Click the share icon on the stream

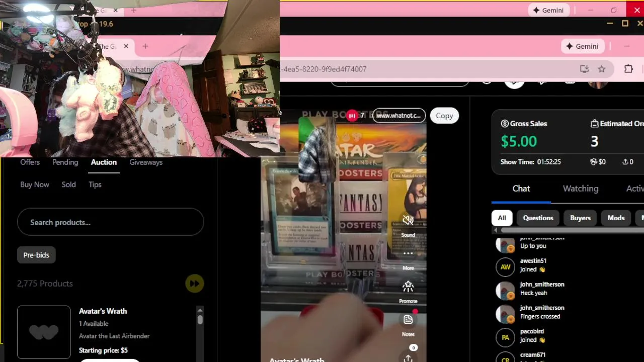408,358
